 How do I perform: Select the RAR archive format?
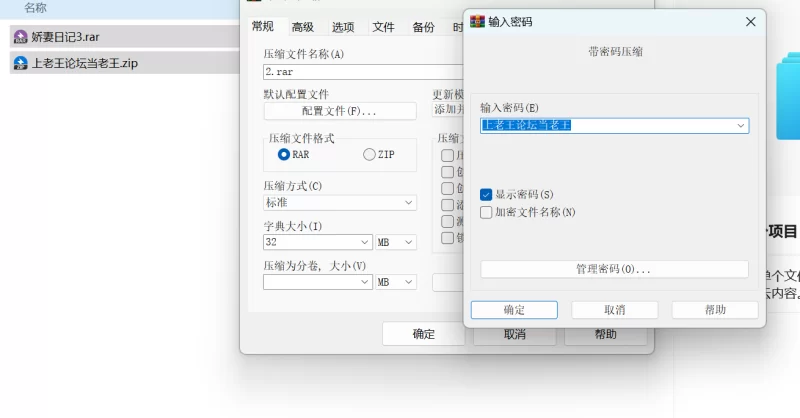pyautogui.click(x=284, y=154)
